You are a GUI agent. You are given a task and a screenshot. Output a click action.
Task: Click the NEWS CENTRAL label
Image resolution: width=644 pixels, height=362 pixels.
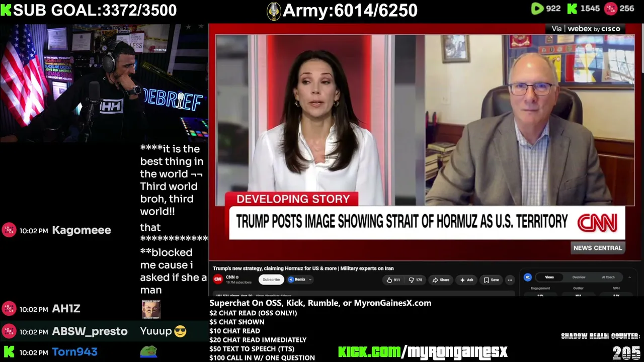click(x=598, y=248)
